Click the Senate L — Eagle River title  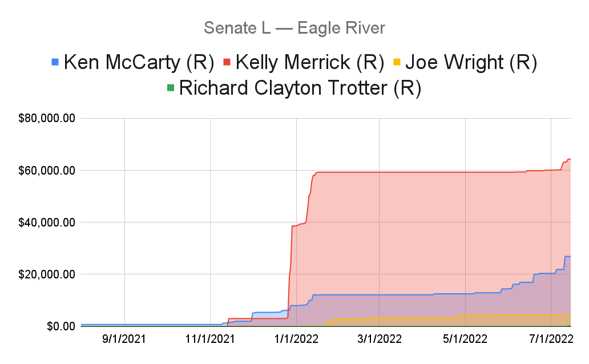click(x=294, y=28)
